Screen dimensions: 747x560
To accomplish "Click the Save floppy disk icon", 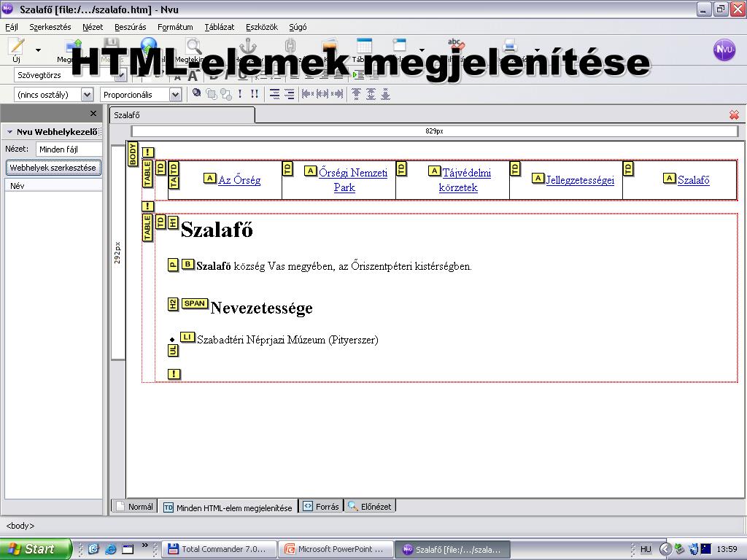I will point(112,46).
